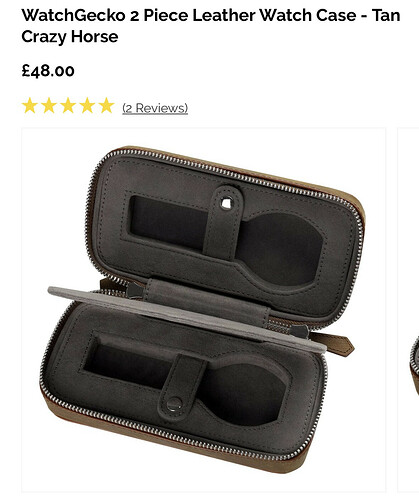The image size is (419, 500).
Task: Click the lower strap snap button in photo
Action: tap(174, 404)
